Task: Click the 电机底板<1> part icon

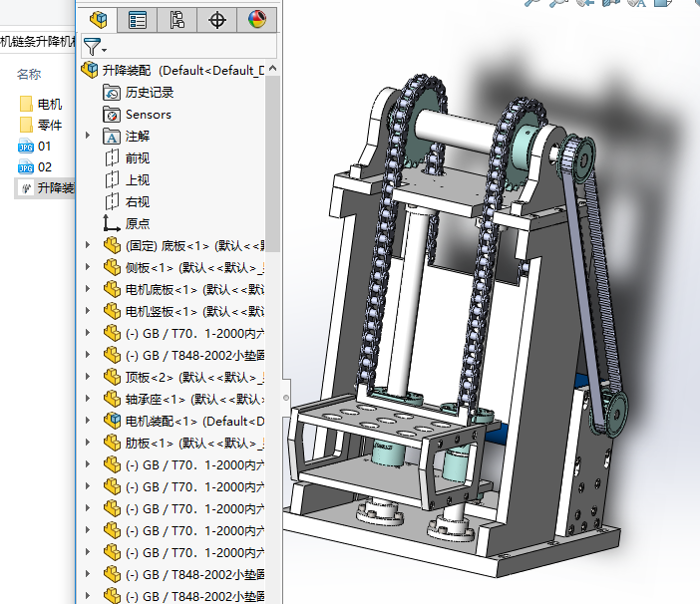Action: (112, 289)
